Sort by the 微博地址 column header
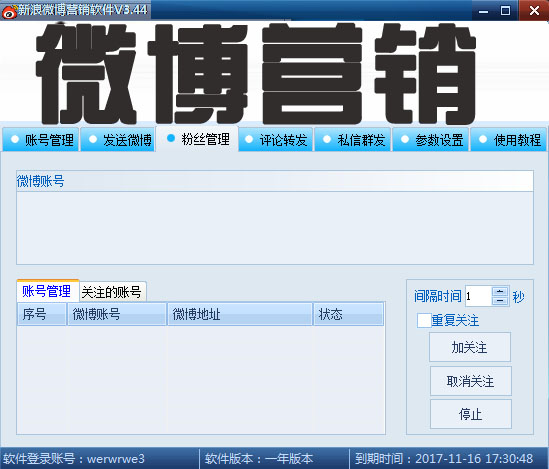 pyautogui.click(x=240, y=314)
